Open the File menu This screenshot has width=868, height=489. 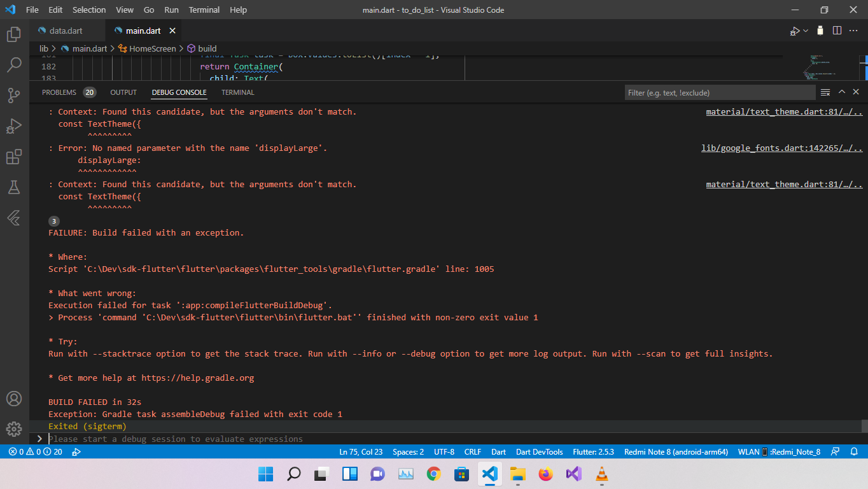32,10
